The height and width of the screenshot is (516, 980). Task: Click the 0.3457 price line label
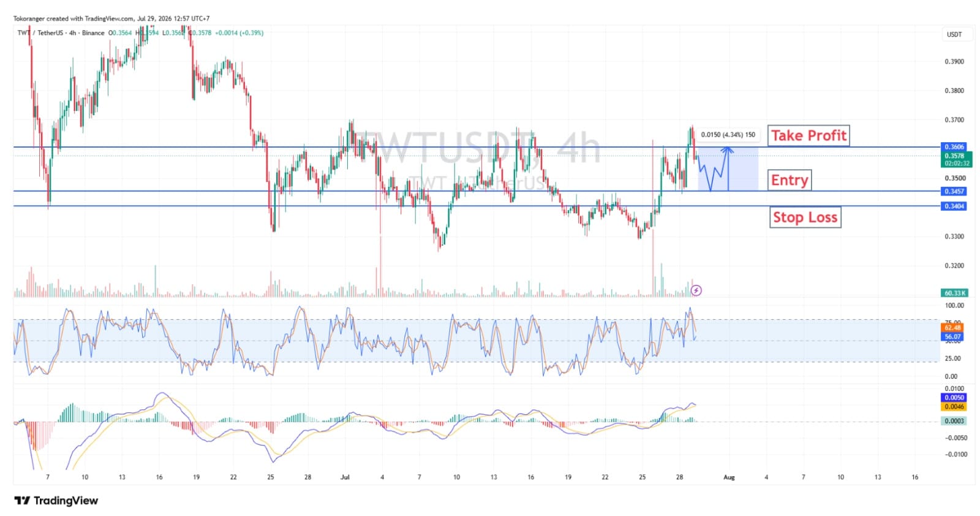954,191
